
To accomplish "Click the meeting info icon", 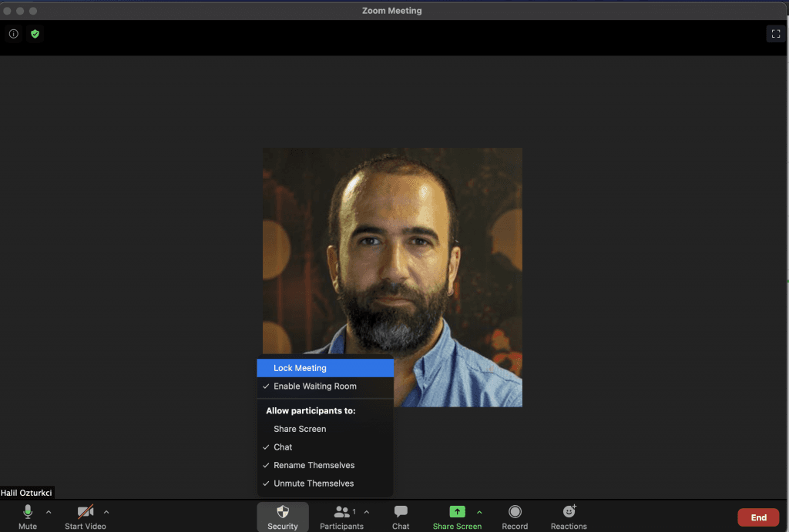I will (x=13, y=34).
